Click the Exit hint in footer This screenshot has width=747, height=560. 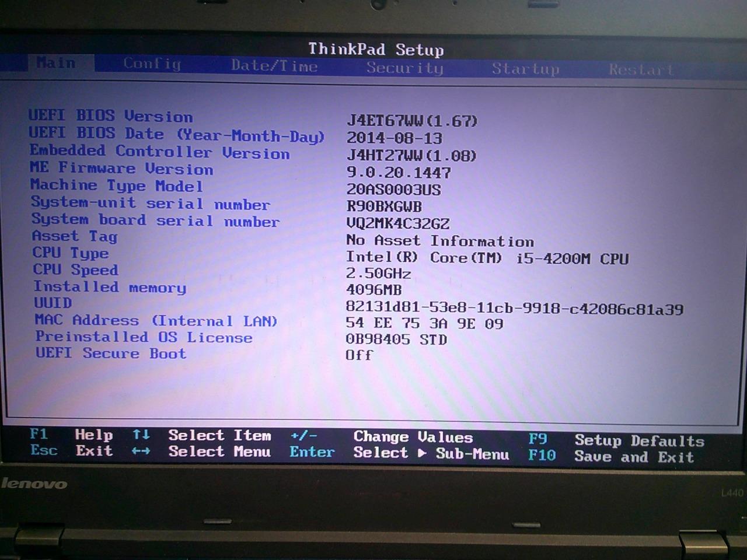(94, 451)
